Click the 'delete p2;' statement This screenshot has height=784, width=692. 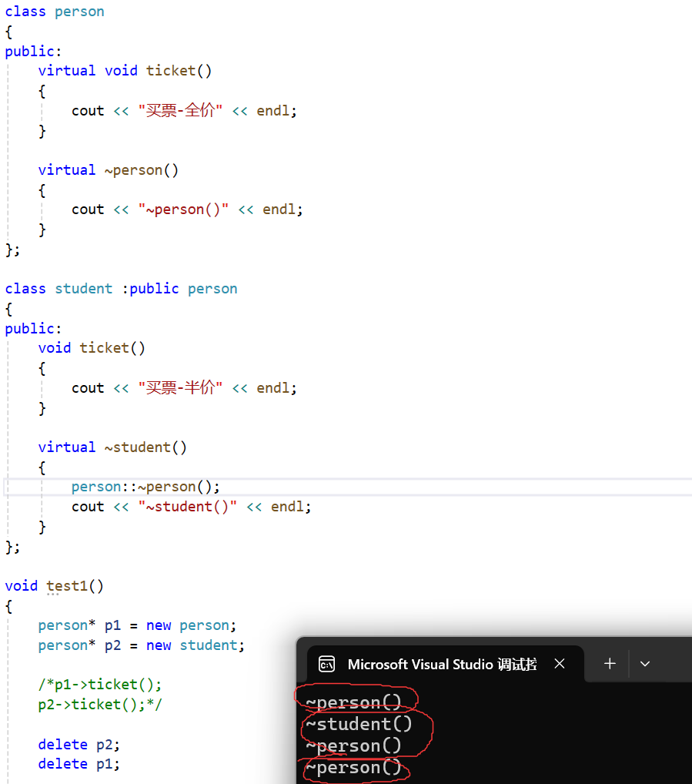pos(79,745)
